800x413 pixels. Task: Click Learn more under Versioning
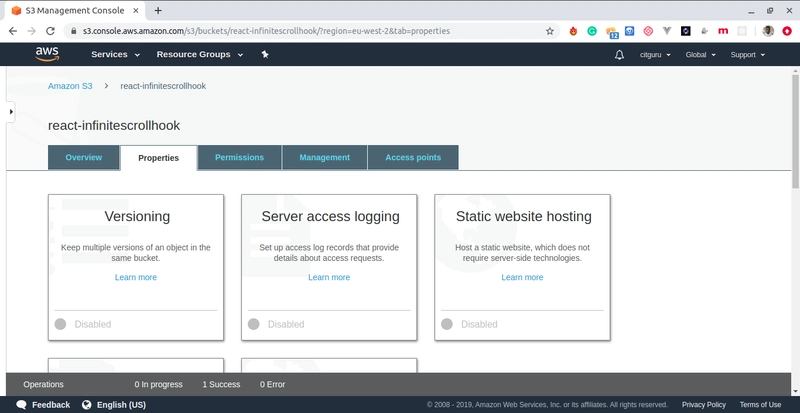(136, 277)
